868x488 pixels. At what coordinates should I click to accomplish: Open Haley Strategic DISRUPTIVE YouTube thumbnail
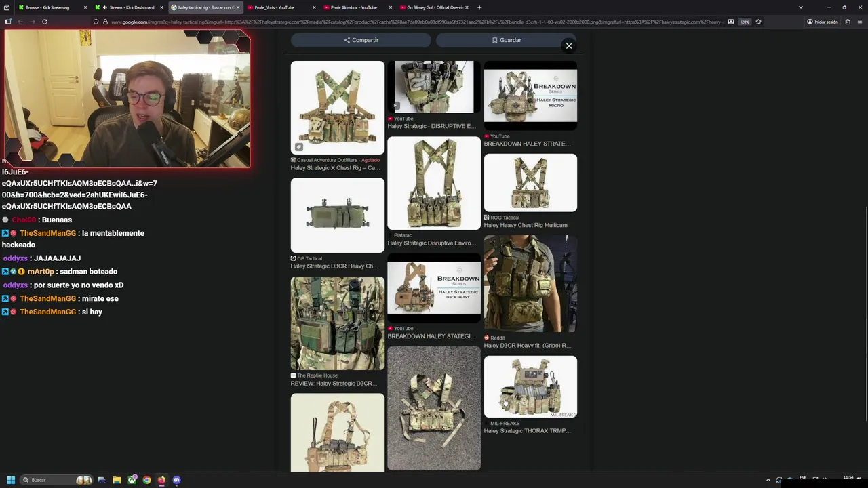click(x=433, y=87)
